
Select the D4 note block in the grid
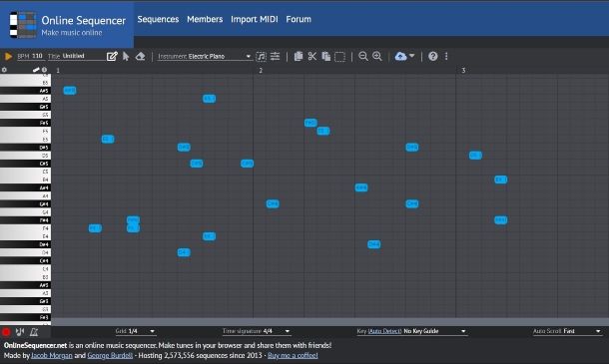point(184,252)
